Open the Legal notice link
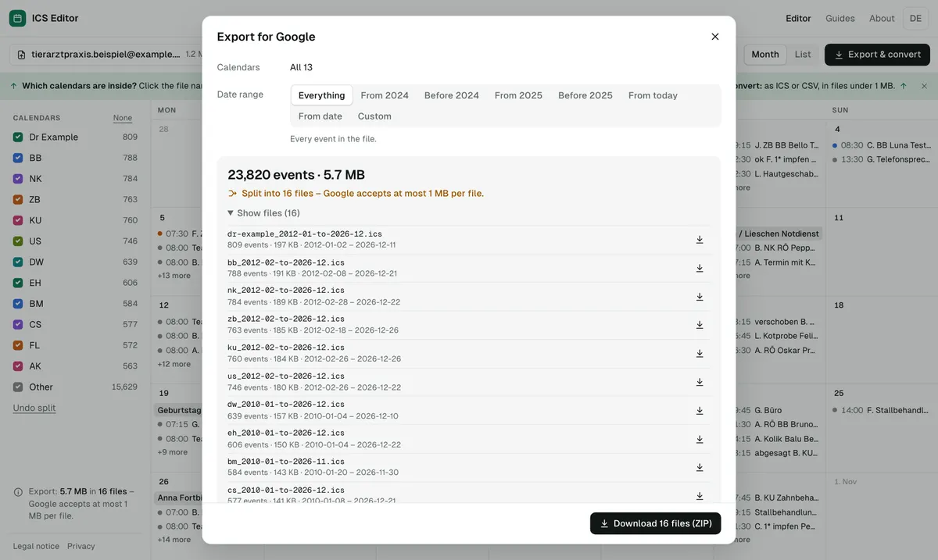This screenshot has height=560, width=938. click(36, 546)
